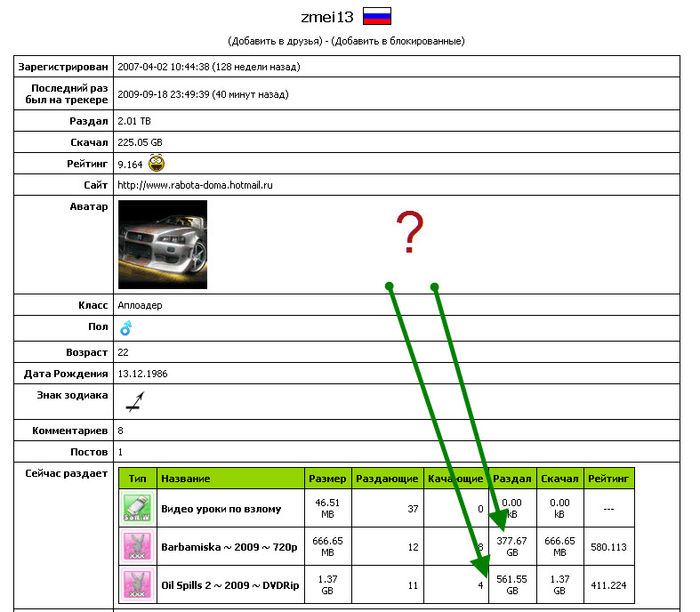Click the size cell 46.51 MB
The height and width of the screenshot is (612, 700).
coord(327,509)
